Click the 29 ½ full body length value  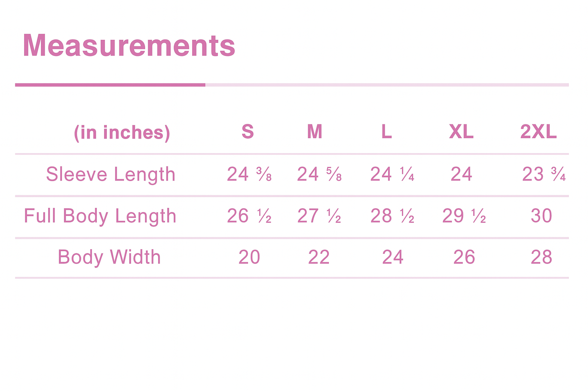[x=464, y=216]
